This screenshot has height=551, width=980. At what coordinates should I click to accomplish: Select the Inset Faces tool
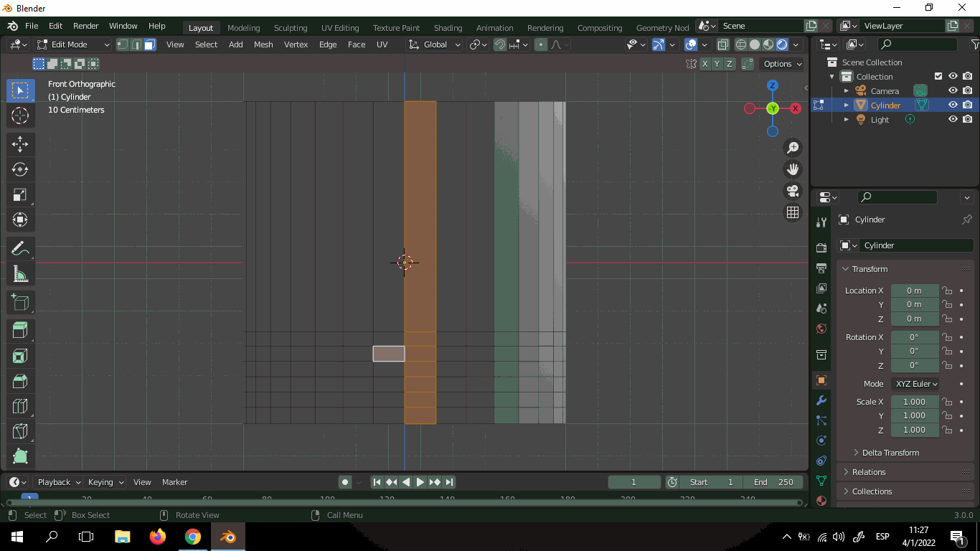20,356
